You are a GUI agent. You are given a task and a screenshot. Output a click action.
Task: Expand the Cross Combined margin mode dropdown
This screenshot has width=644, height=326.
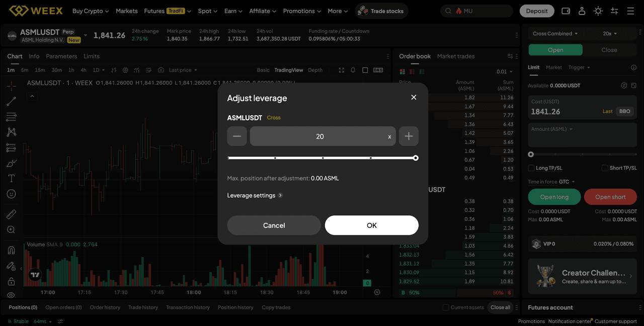click(x=555, y=34)
